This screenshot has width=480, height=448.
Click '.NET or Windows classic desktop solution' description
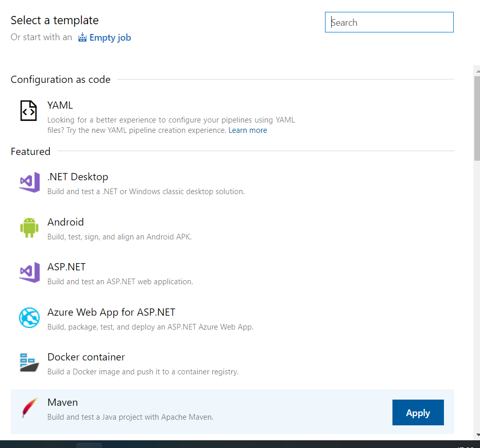click(146, 192)
